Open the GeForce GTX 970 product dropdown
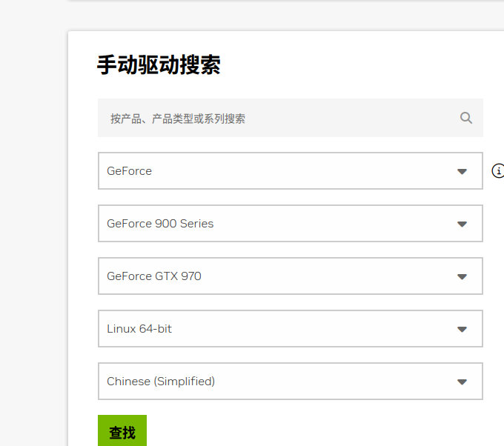The image size is (504, 446). pos(291,276)
